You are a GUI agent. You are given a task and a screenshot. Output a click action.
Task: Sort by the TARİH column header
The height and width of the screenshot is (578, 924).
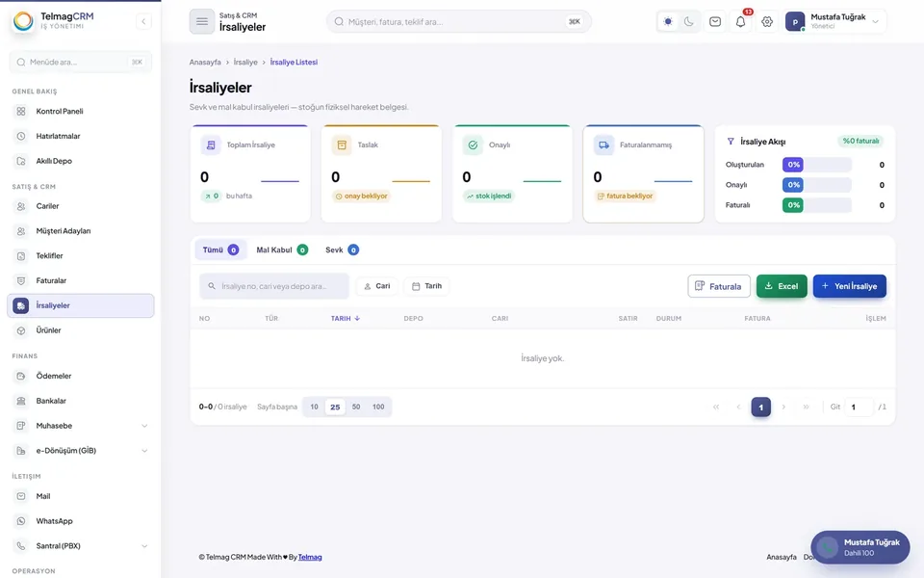click(346, 319)
